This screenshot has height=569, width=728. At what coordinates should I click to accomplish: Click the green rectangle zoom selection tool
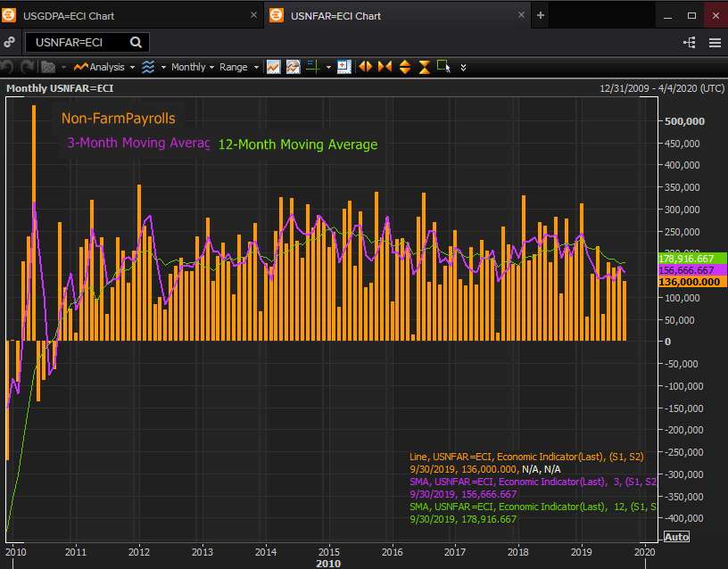443,67
